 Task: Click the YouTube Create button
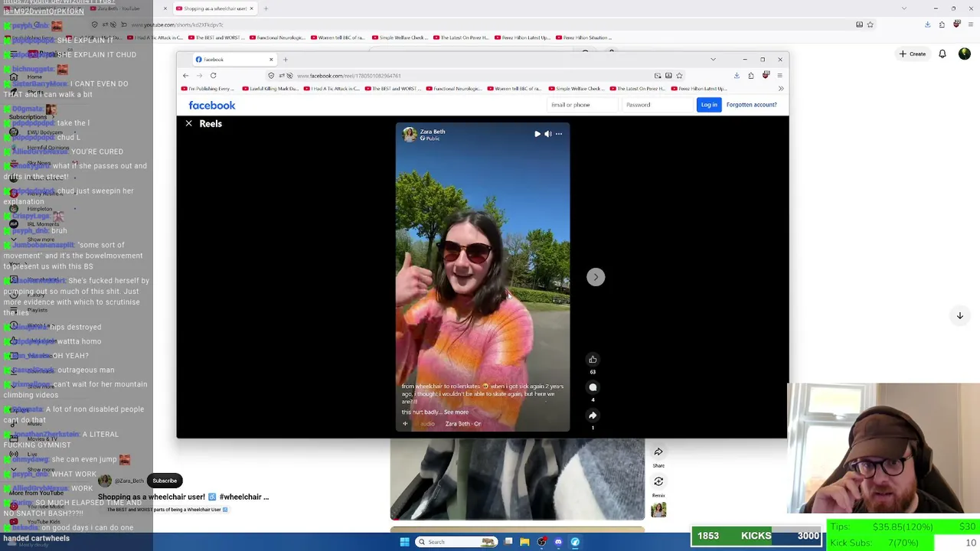(x=913, y=54)
